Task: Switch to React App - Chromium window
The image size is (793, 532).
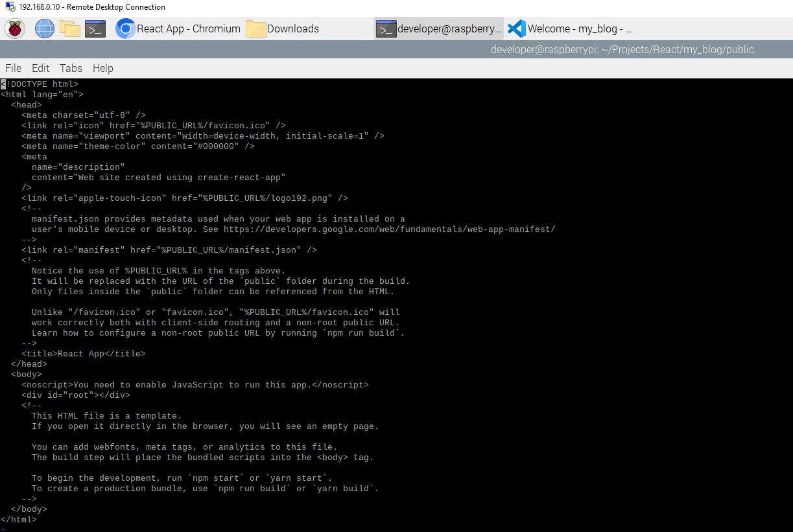Action: click(178, 29)
